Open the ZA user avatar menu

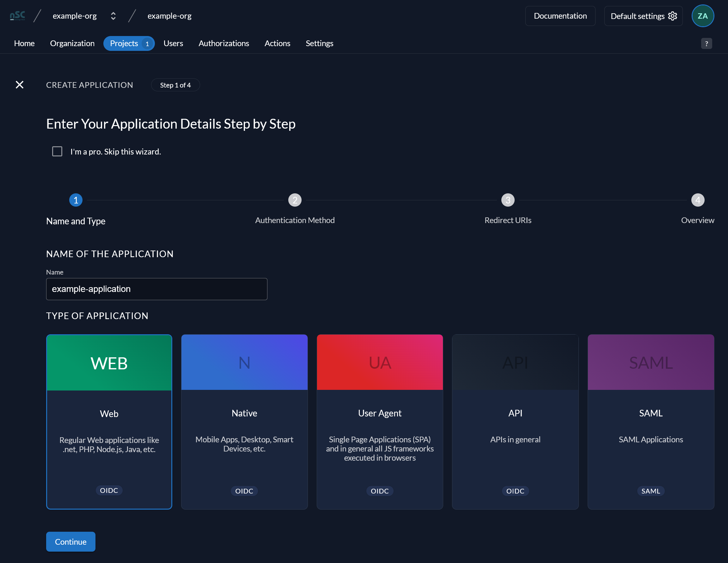pyautogui.click(x=702, y=16)
